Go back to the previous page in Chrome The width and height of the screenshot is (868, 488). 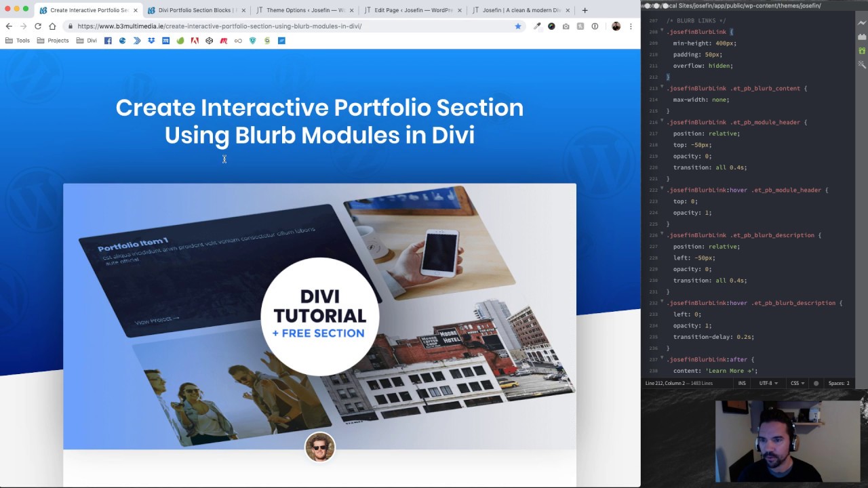coord(9,26)
